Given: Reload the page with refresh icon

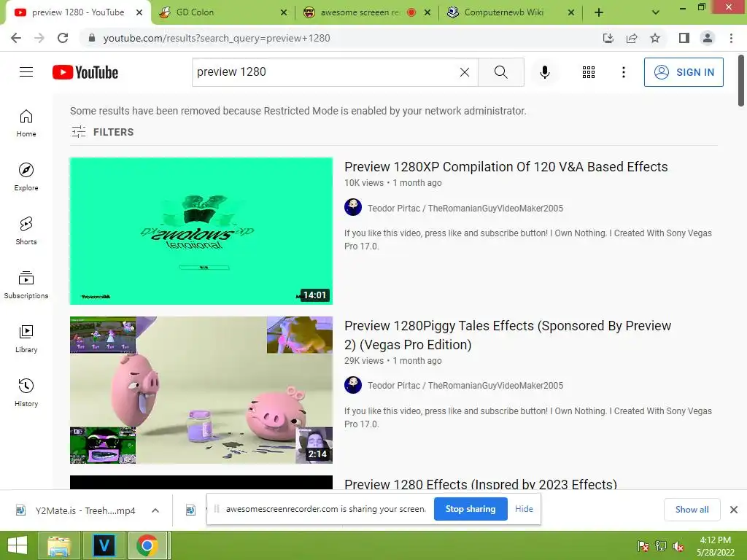Looking at the screenshot, I should (x=63, y=38).
